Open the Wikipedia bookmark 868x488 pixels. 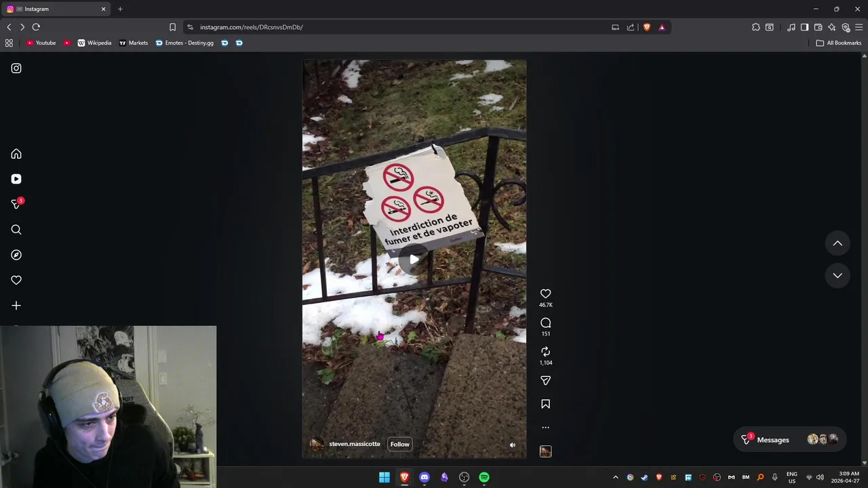pos(94,43)
